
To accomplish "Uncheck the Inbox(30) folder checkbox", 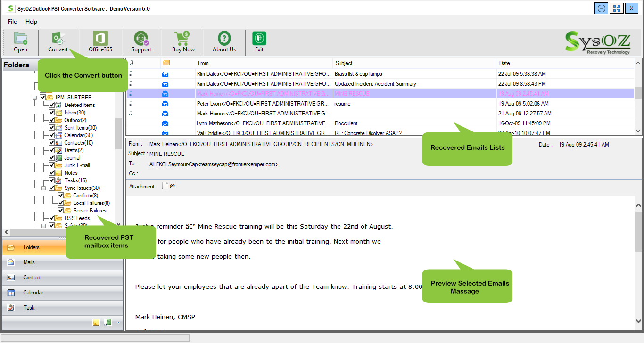I will coord(52,113).
